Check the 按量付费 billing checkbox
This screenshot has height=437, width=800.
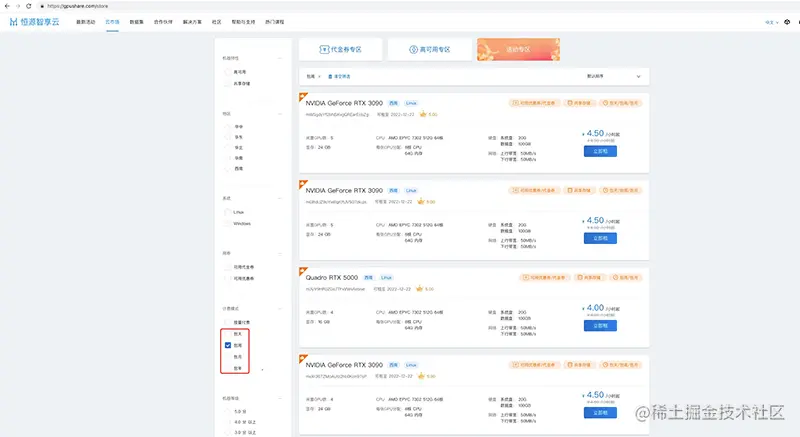pos(228,322)
